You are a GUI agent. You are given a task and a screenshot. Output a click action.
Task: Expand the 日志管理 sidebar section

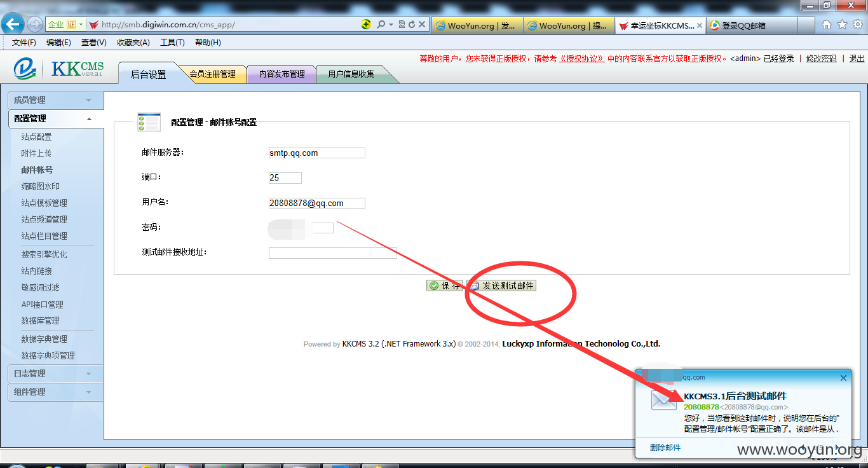point(55,374)
